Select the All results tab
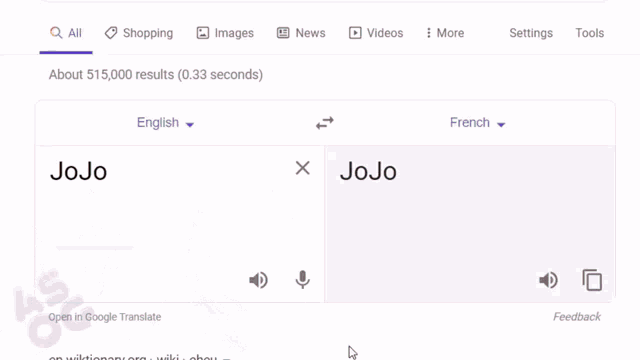640x360 pixels. (66, 33)
